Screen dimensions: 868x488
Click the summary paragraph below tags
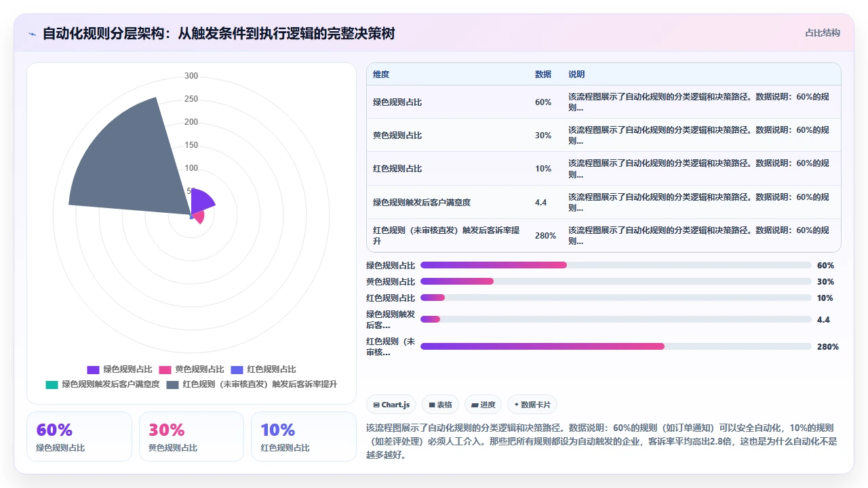click(x=603, y=441)
